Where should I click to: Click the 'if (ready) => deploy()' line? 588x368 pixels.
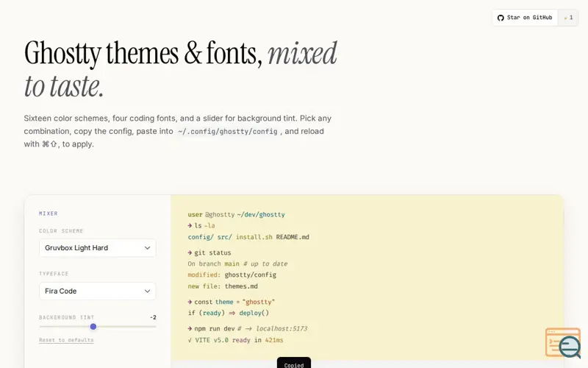(x=229, y=313)
